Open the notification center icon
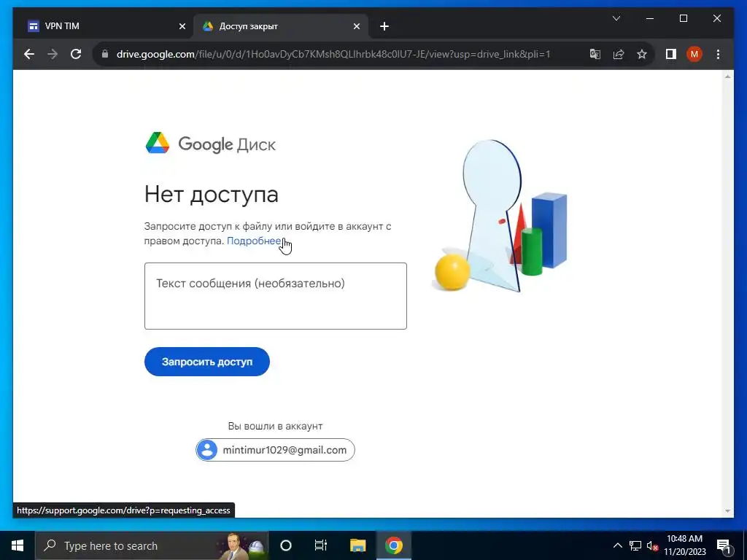The height and width of the screenshot is (560, 747). tap(723, 546)
